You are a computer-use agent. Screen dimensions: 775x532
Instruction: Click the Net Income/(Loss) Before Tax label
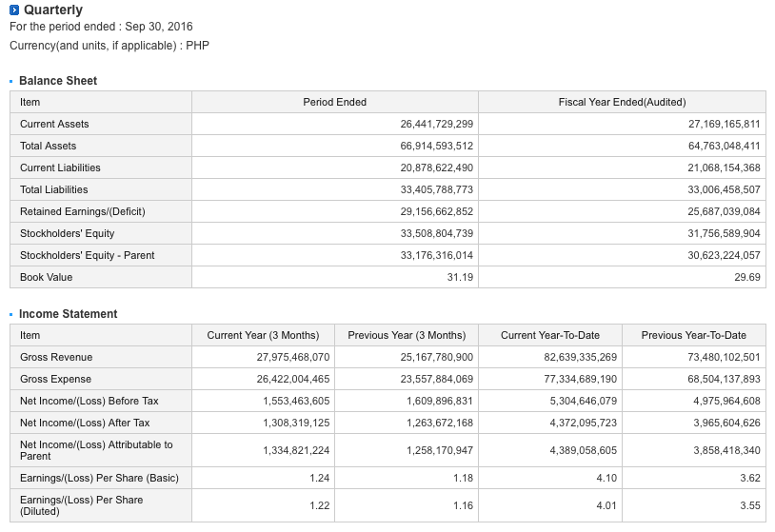click(89, 401)
